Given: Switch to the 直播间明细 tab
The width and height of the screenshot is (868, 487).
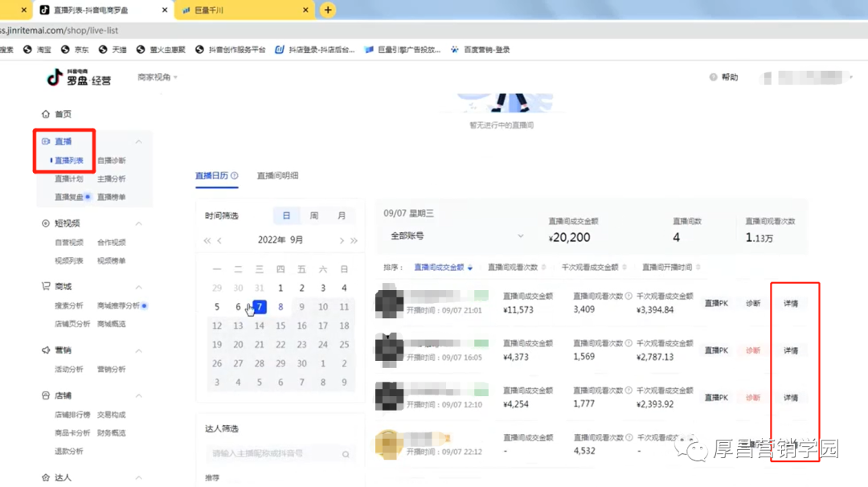Looking at the screenshot, I should click(277, 175).
